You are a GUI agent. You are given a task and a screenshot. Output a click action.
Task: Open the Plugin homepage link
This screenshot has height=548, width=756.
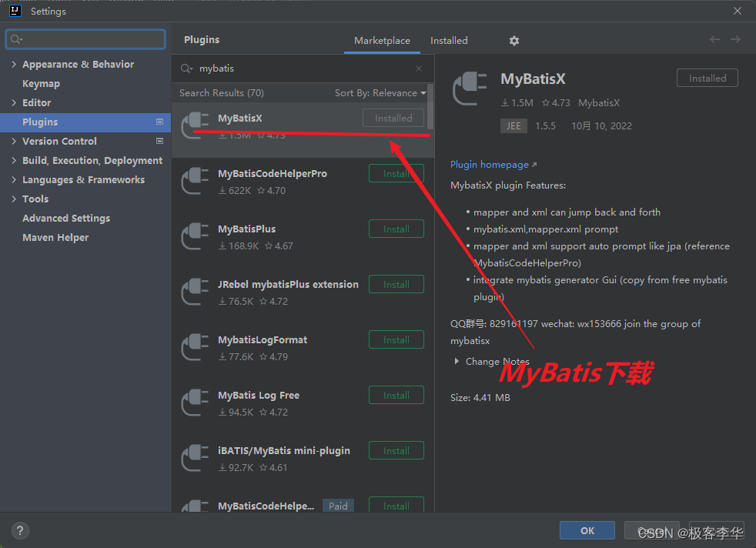[x=493, y=165]
